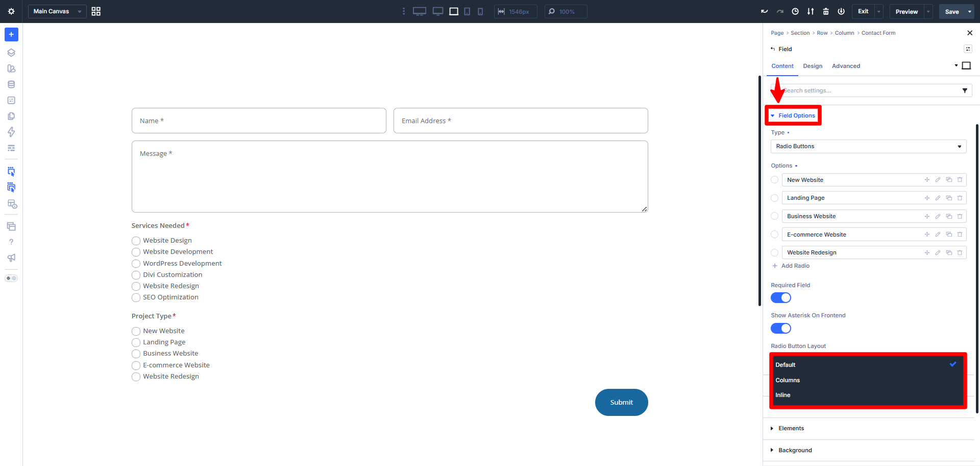Click the Submit button on form
The height and width of the screenshot is (466, 980).
[621, 402]
